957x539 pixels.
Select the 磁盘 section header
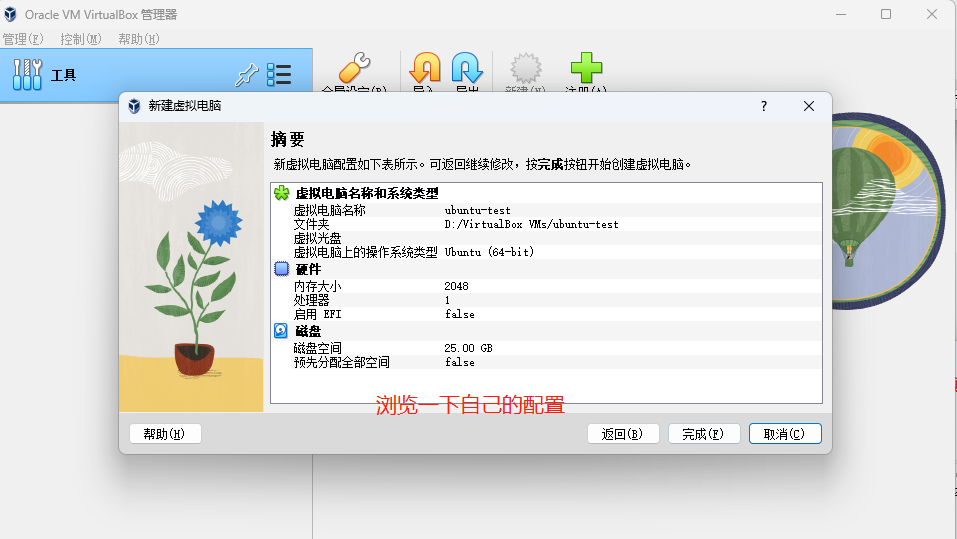[308, 331]
